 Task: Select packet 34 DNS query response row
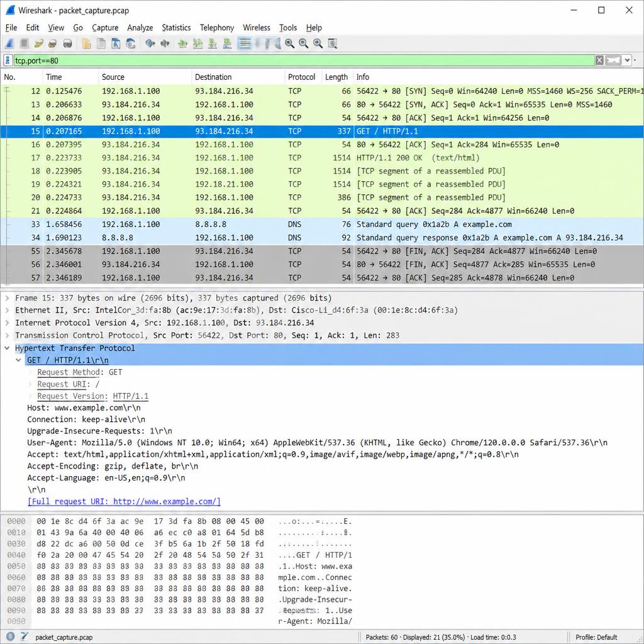(x=322, y=237)
